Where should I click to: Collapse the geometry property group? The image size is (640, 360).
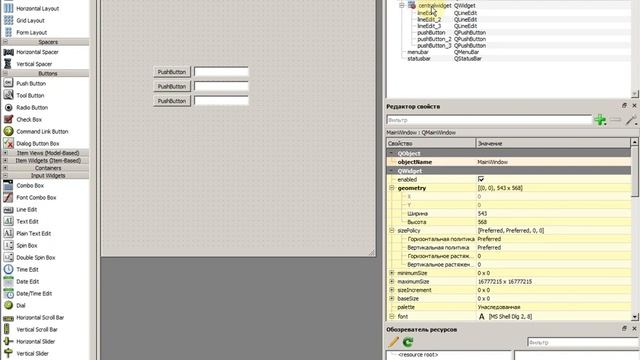(x=392, y=188)
